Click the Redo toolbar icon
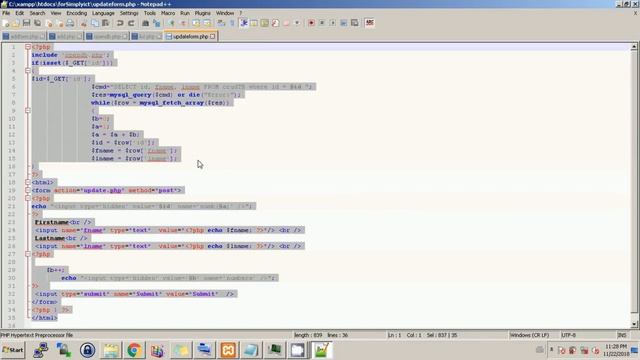This screenshot has width=640, height=360. pyautogui.click(x=131, y=23)
